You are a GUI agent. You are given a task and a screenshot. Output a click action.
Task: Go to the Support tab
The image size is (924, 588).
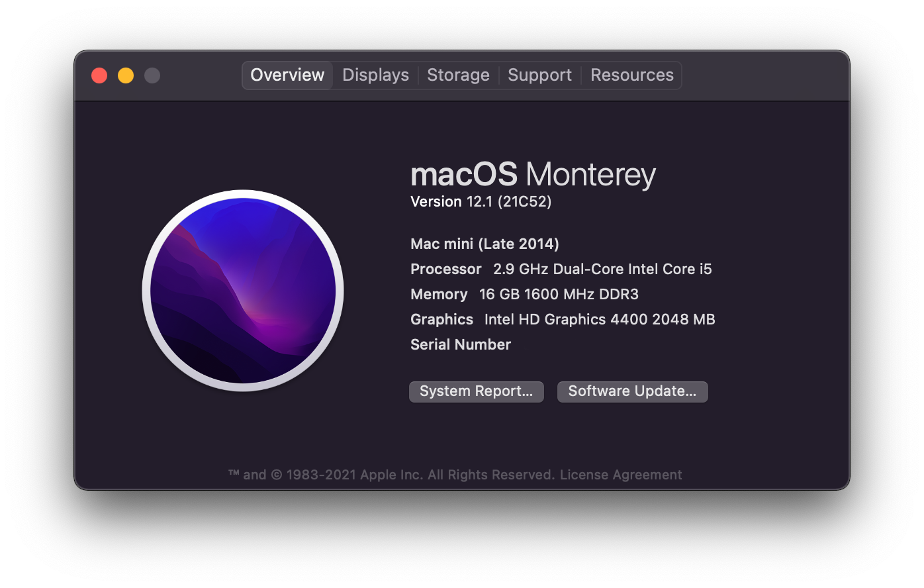pos(539,75)
